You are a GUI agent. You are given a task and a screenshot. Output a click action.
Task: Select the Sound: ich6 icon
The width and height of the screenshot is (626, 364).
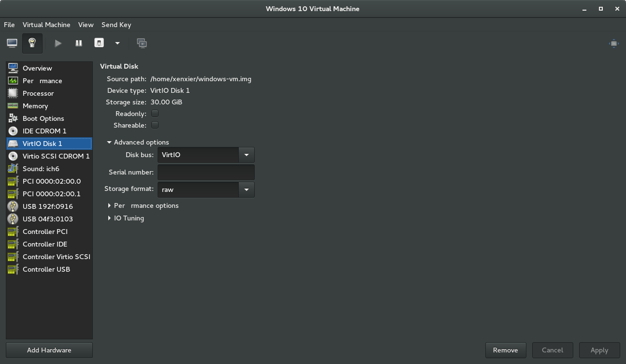[13, 169]
